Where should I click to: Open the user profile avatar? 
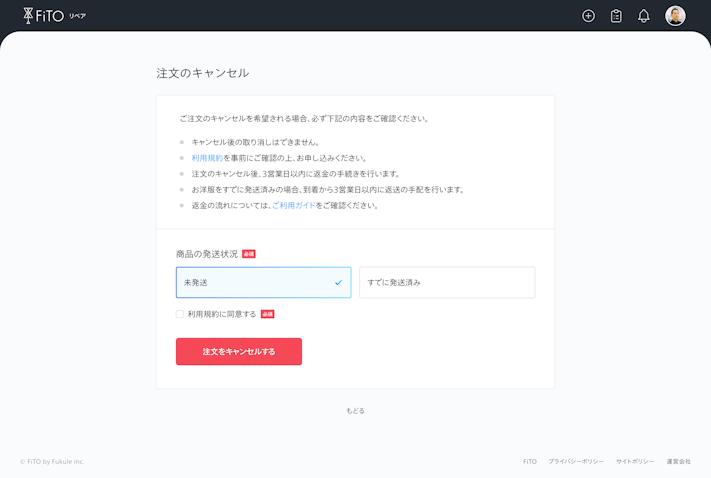pyautogui.click(x=675, y=16)
